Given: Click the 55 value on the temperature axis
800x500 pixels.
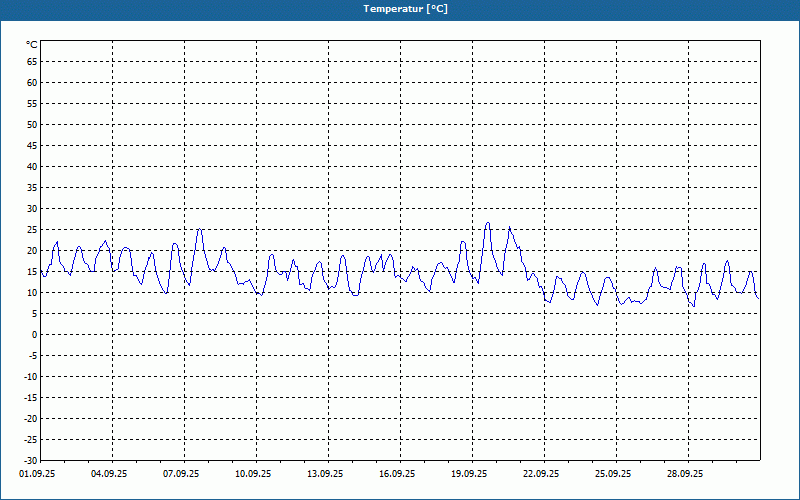Looking at the screenshot, I should coord(32,104).
